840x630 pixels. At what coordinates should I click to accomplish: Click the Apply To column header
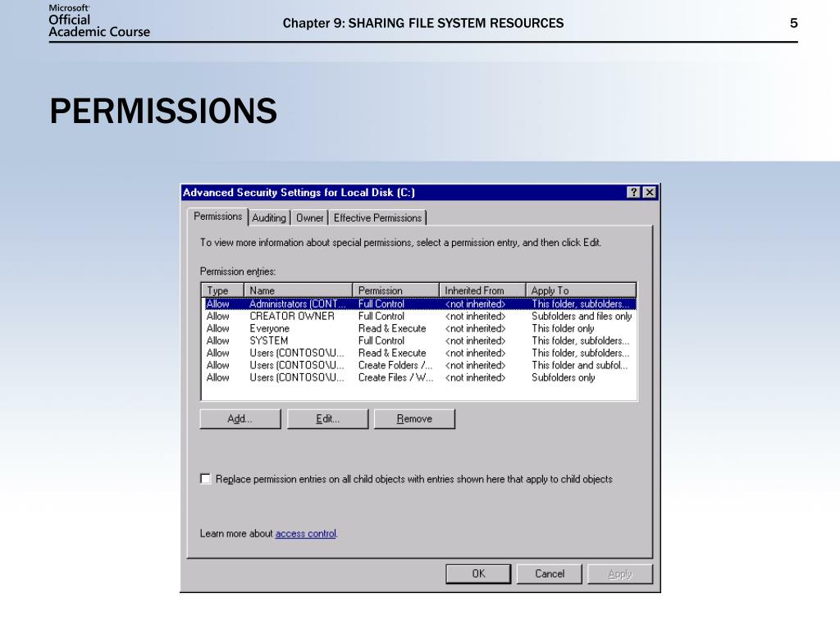click(581, 290)
